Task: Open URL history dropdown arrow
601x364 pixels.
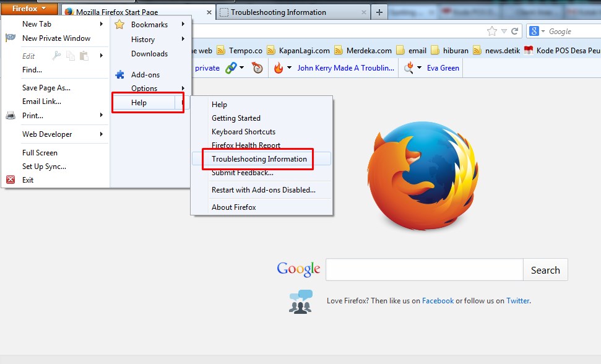Action: point(504,32)
